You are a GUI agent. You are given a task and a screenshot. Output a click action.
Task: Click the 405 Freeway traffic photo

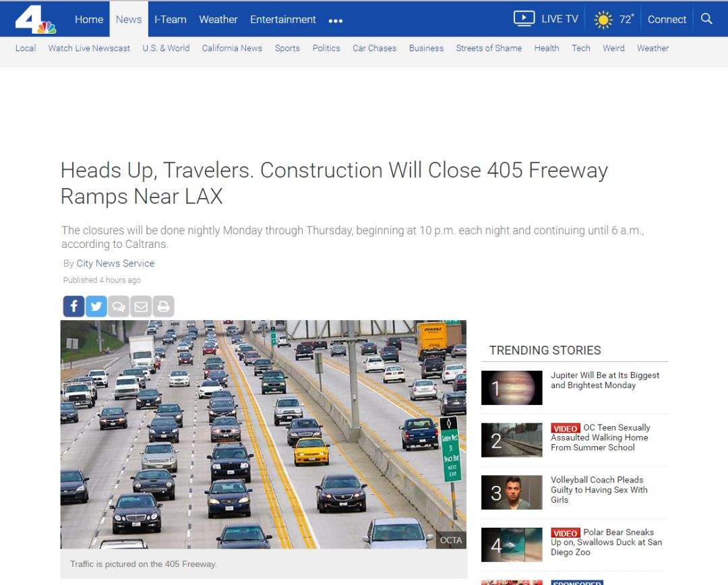(x=264, y=435)
